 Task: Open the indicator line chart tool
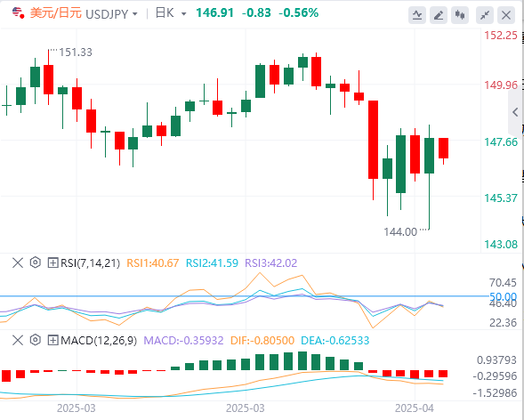pos(417,15)
